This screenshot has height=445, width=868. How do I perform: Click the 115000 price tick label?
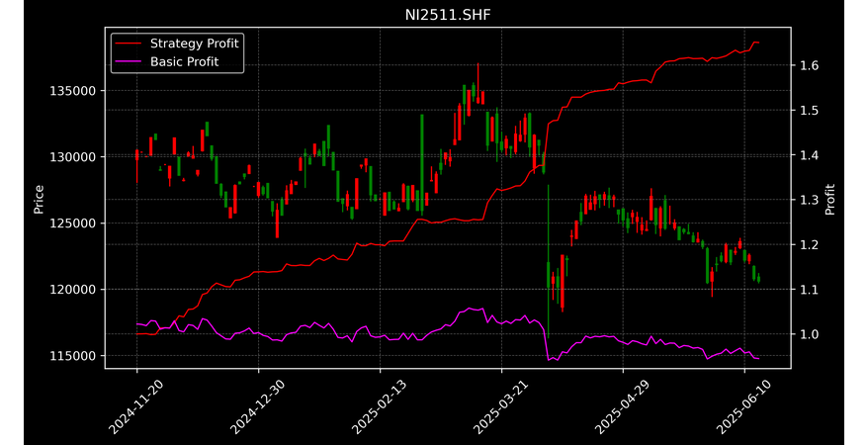[x=73, y=356]
